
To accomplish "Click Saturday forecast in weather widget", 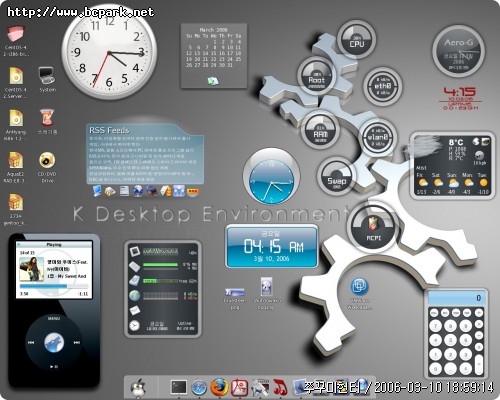I will pos(437,183).
